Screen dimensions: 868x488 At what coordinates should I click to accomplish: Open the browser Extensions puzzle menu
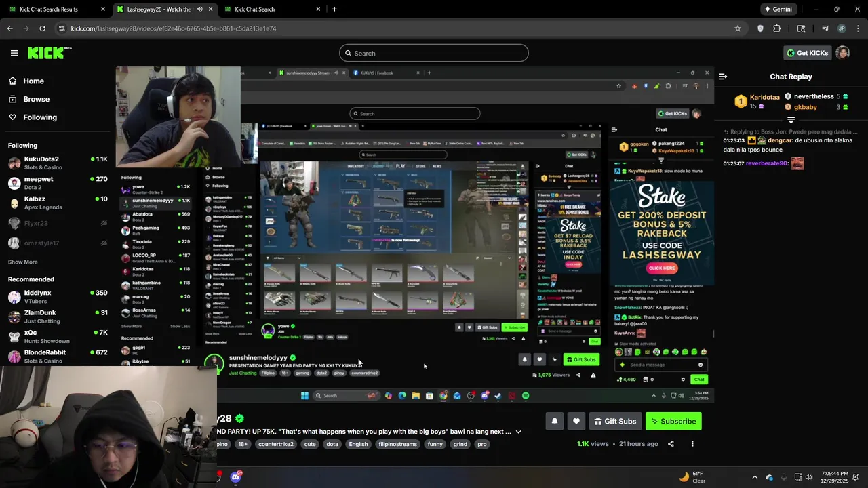click(x=777, y=28)
